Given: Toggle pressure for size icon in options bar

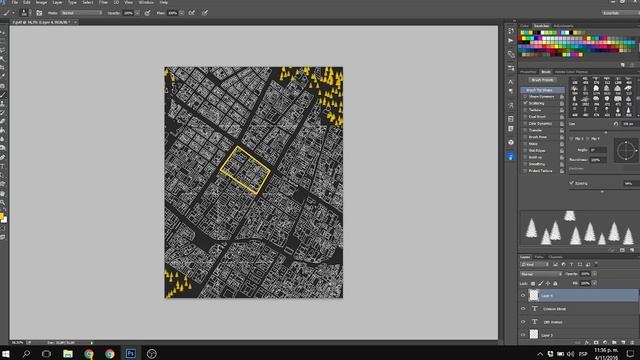Looking at the screenshot, I should click(x=205, y=13).
